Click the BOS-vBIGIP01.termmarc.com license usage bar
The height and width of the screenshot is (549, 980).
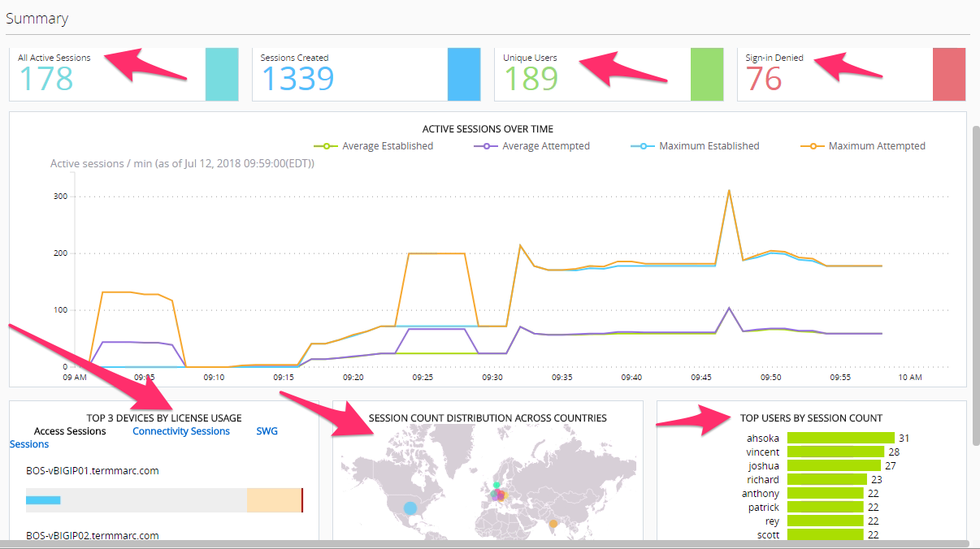(x=165, y=500)
